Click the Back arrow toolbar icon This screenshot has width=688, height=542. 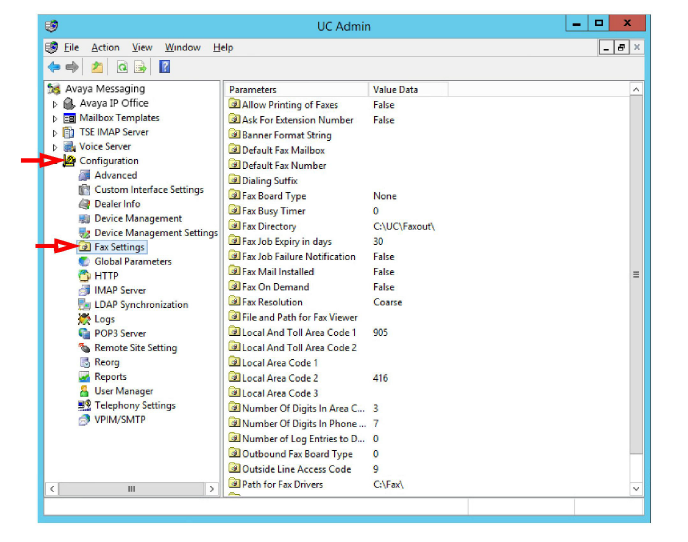54,67
